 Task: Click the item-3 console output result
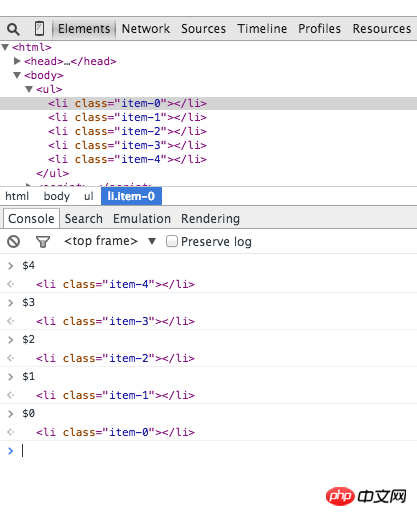[115, 321]
